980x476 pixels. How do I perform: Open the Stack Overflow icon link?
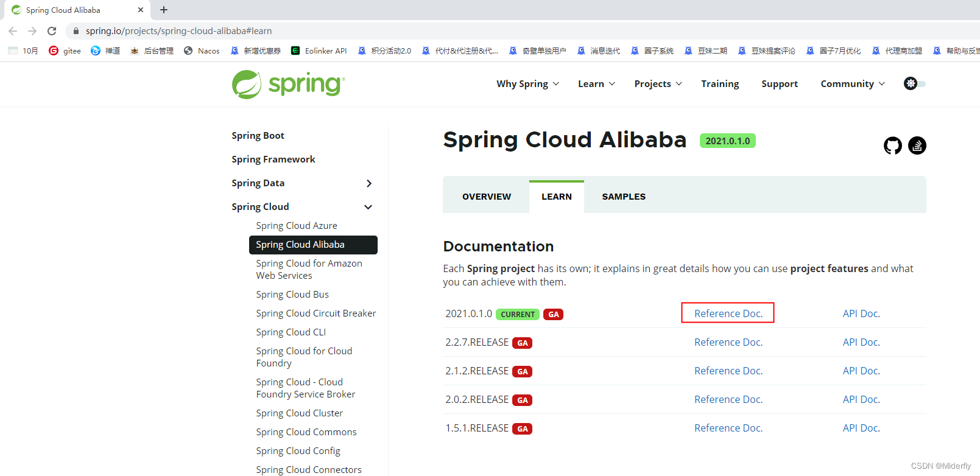[x=917, y=145]
